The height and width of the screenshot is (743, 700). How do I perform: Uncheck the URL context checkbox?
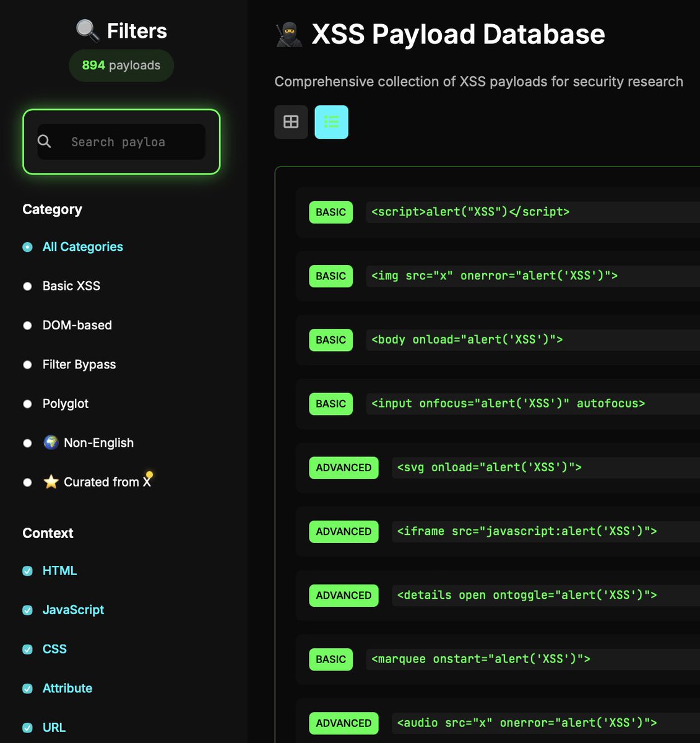pos(27,728)
